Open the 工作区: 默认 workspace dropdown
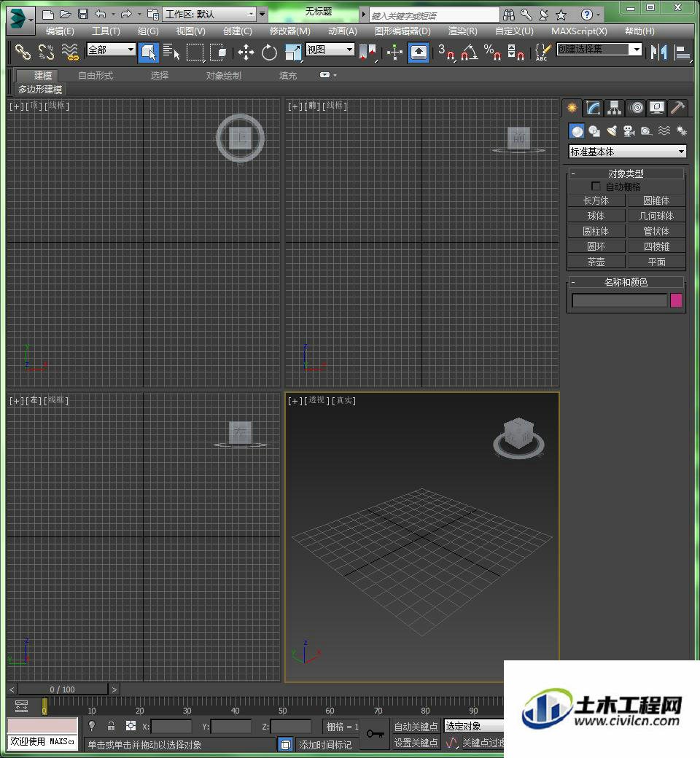 click(x=209, y=15)
